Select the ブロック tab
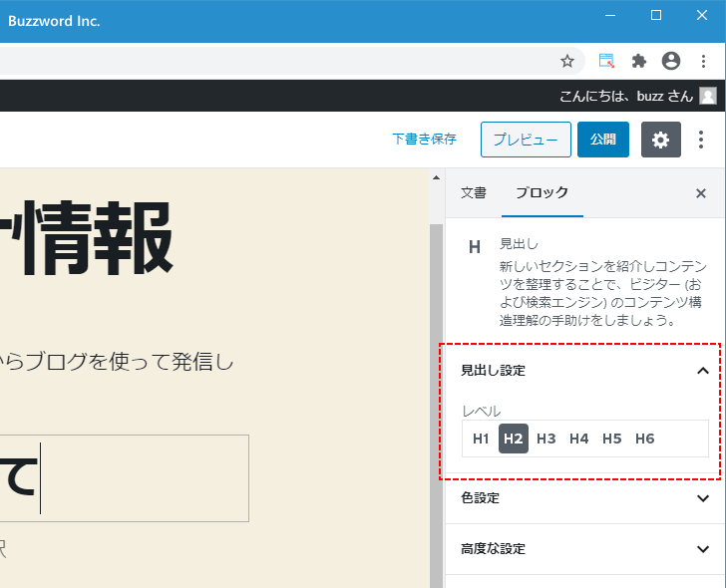The image size is (726, 588). point(543,193)
